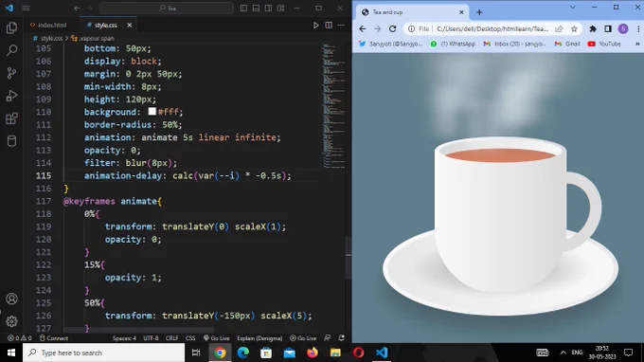
Task: Click line number 115 in the gutter
Action: 44,175
